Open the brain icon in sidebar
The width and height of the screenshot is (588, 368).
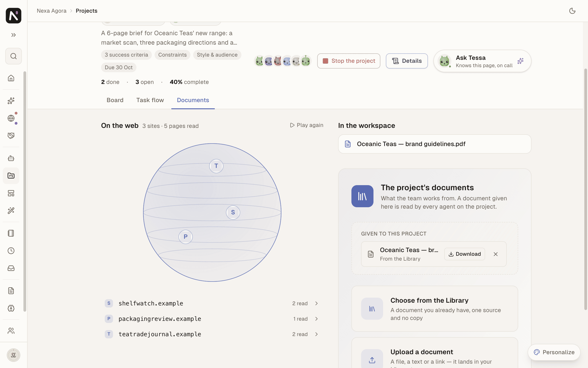(x=11, y=308)
